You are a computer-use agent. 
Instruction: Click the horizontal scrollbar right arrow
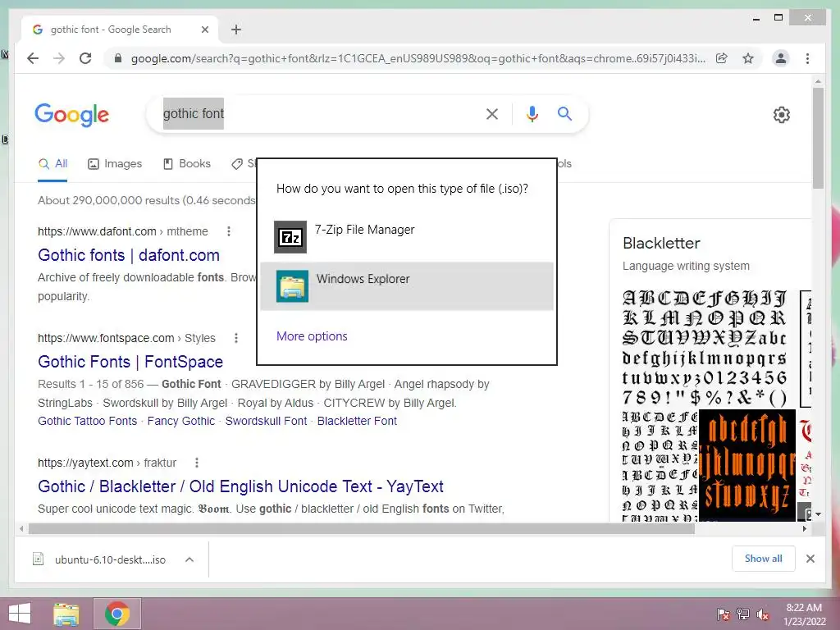coord(804,529)
